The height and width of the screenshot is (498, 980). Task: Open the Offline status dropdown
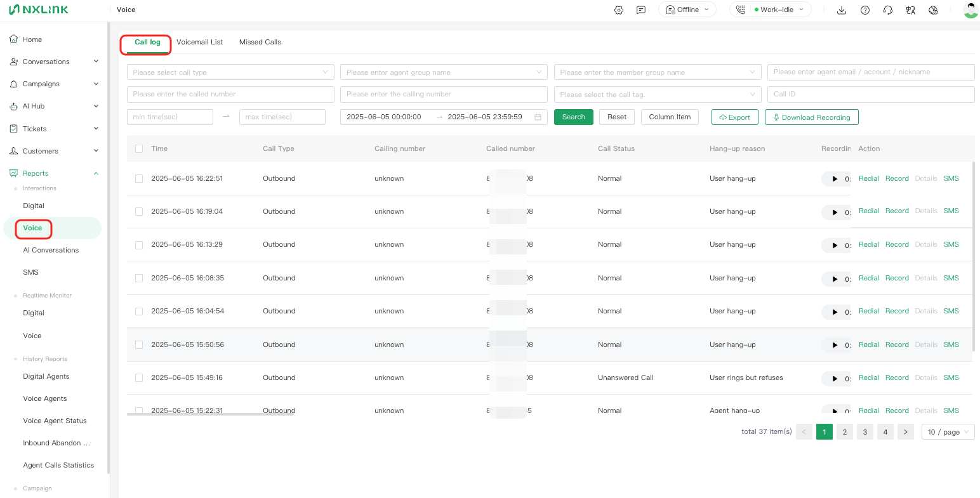687,10
